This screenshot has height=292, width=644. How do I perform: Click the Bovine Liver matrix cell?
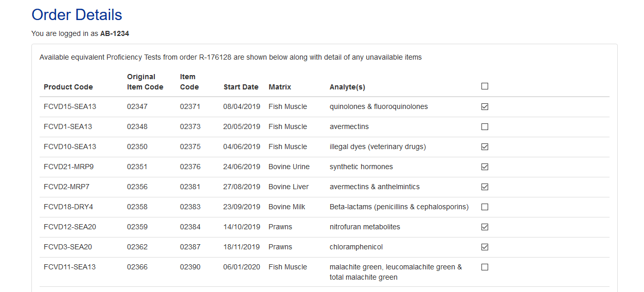point(289,187)
